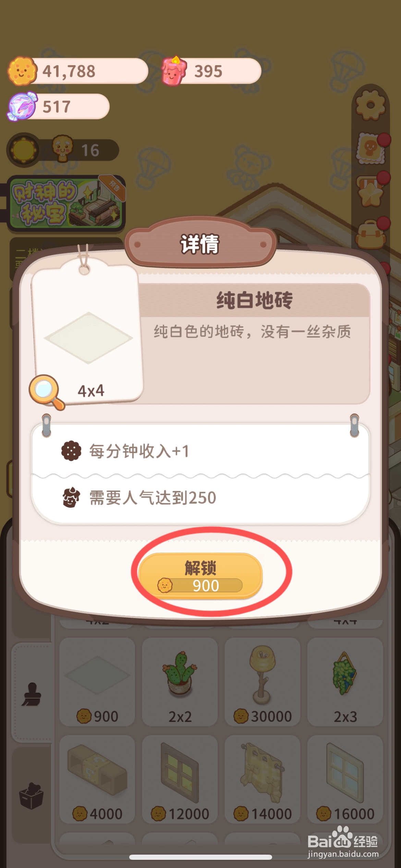The width and height of the screenshot is (401, 868).
Task: Tap the 解锁 900 unlock button
Action: [x=200, y=576]
